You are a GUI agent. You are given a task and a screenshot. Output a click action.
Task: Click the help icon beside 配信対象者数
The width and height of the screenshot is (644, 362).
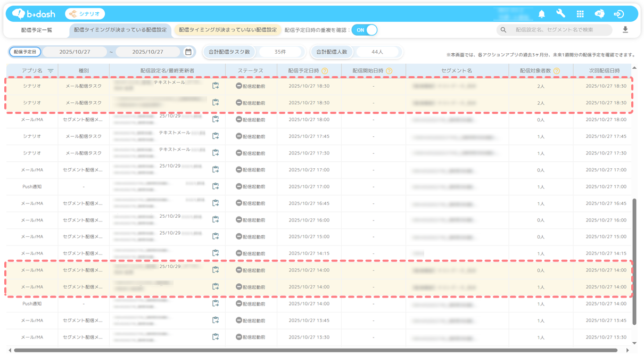pos(556,71)
